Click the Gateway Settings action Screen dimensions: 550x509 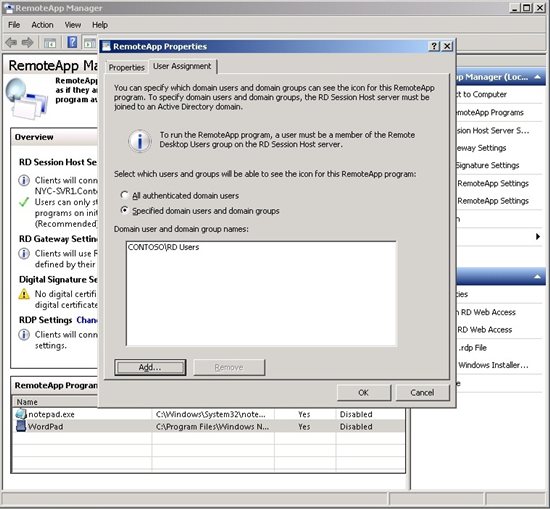[482, 148]
